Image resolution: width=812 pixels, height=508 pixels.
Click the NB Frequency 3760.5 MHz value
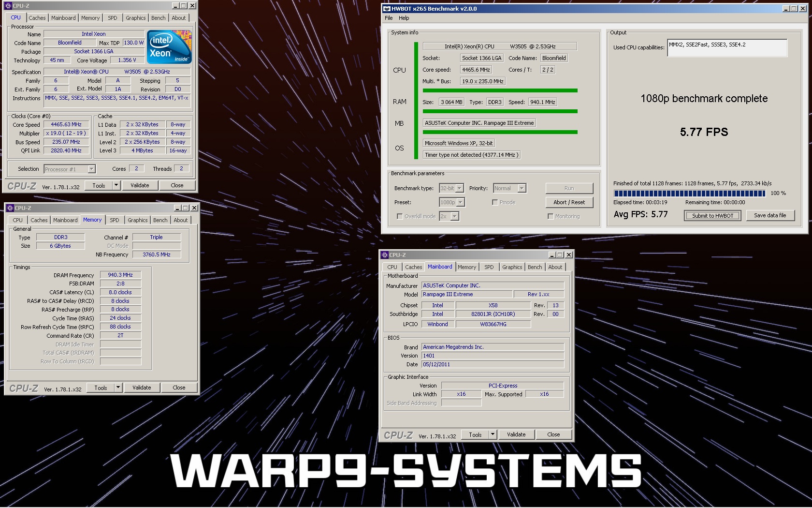tap(157, 254)
